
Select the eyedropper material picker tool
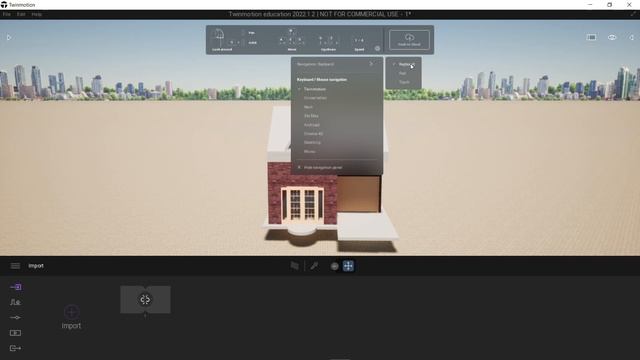[314, 266]
